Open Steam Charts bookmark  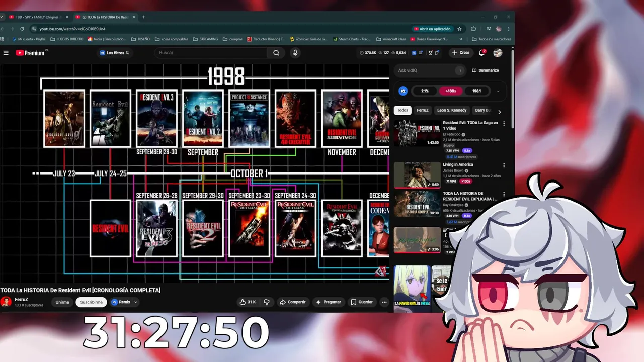[351, 39]
